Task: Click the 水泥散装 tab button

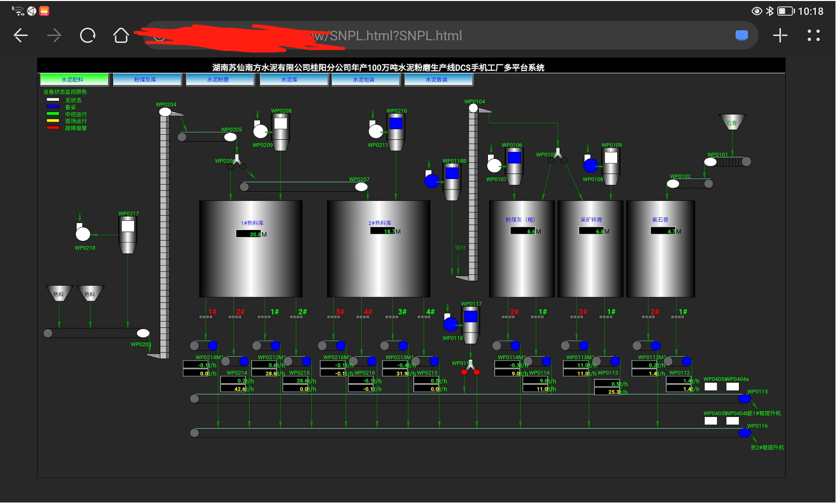Action: (438, 79)
